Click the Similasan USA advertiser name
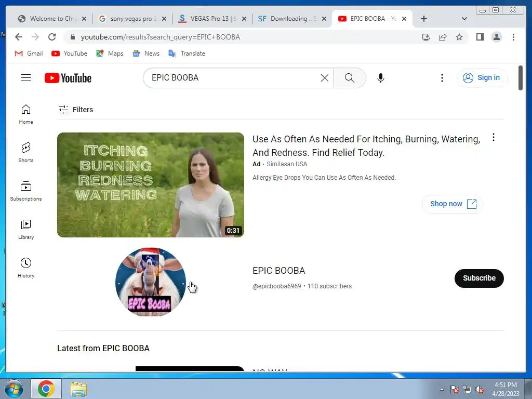 [x=287, y=164]
